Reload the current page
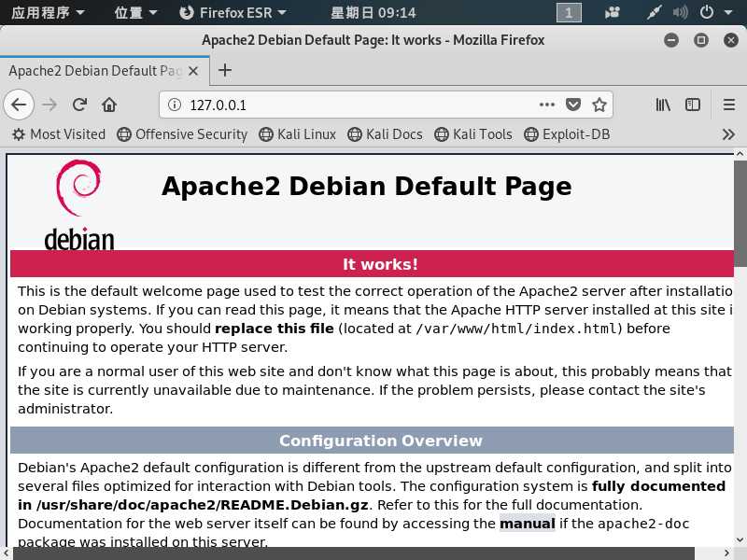The height and width of the screenshot is (560, 747). pyautogui.click(x=79, y=105)
